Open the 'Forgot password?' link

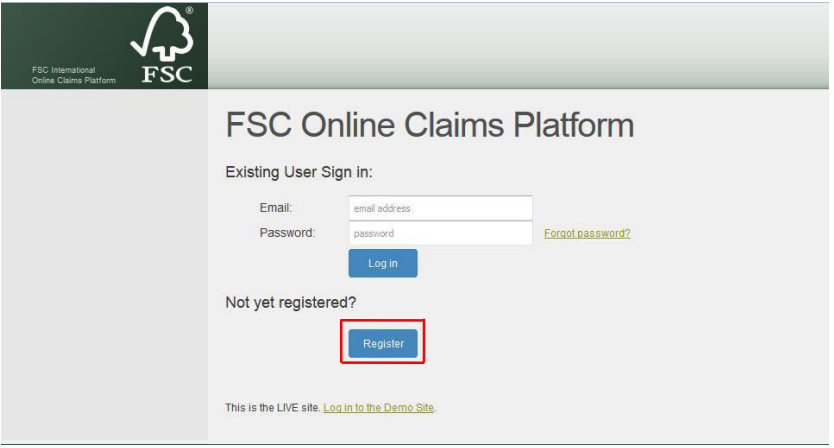pos(587,233)
